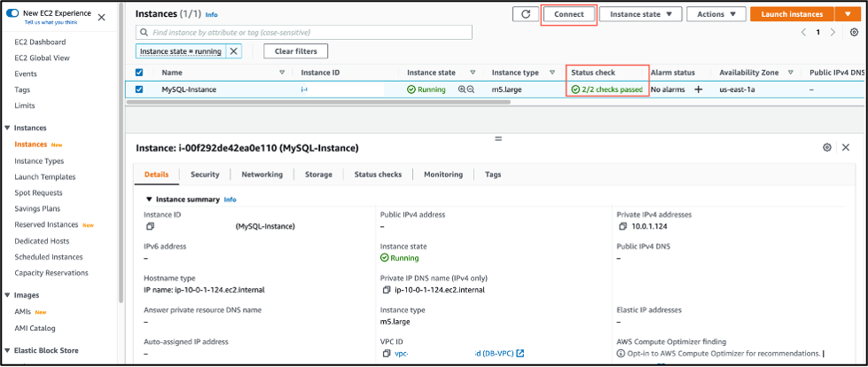Click search magnifier in filter box
868x367 pixels.
(145, 33)
